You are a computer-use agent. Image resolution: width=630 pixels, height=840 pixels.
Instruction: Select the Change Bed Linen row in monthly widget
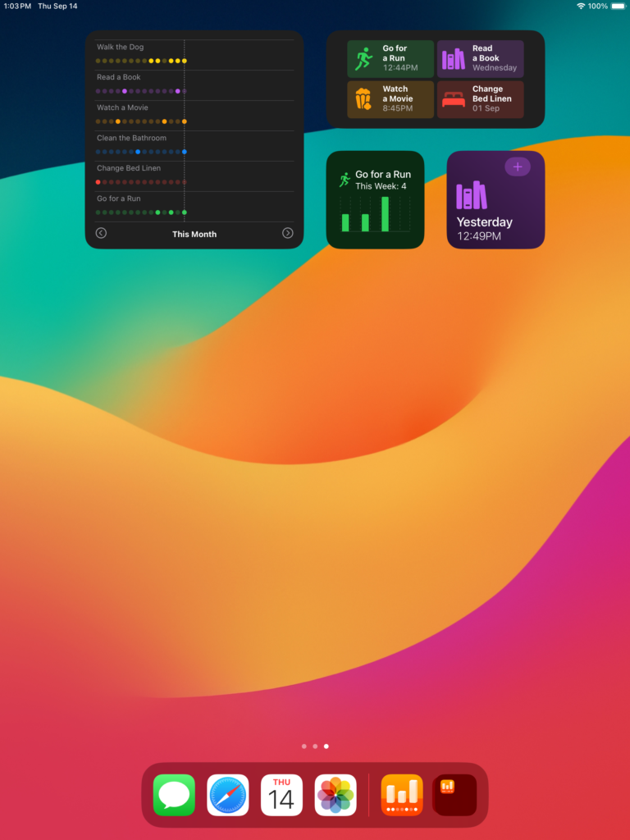[194, 176]
